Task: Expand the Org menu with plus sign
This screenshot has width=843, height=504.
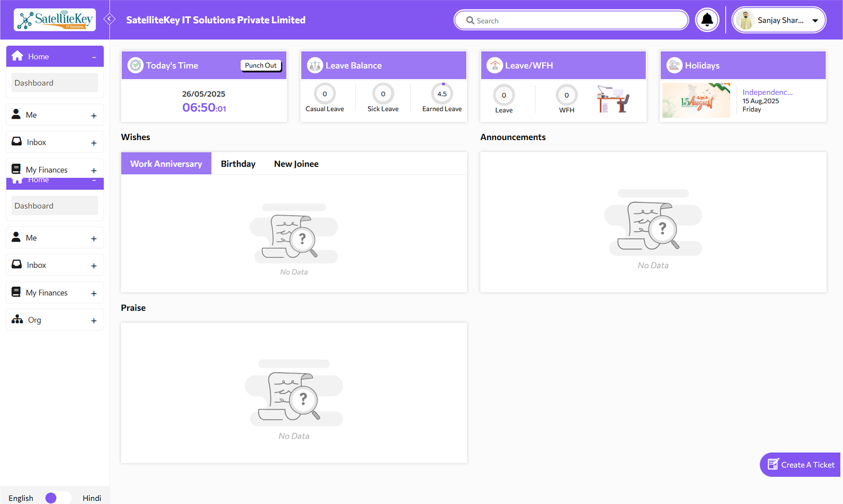Action: click(94, 321)
